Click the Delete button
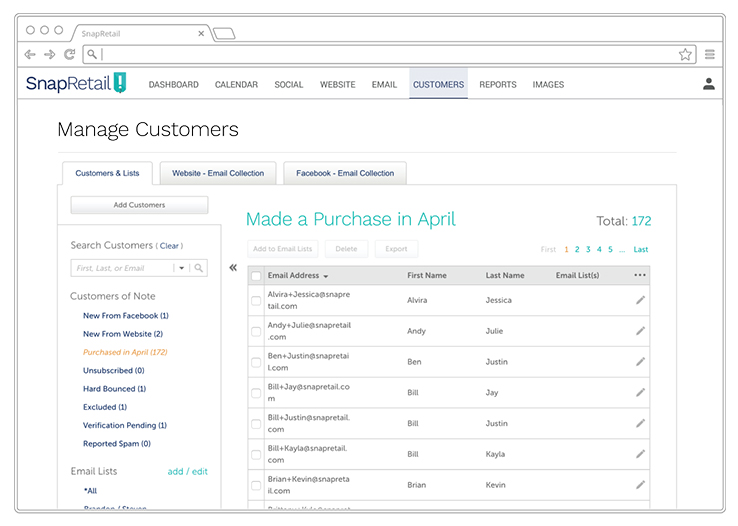 point(346,249)
